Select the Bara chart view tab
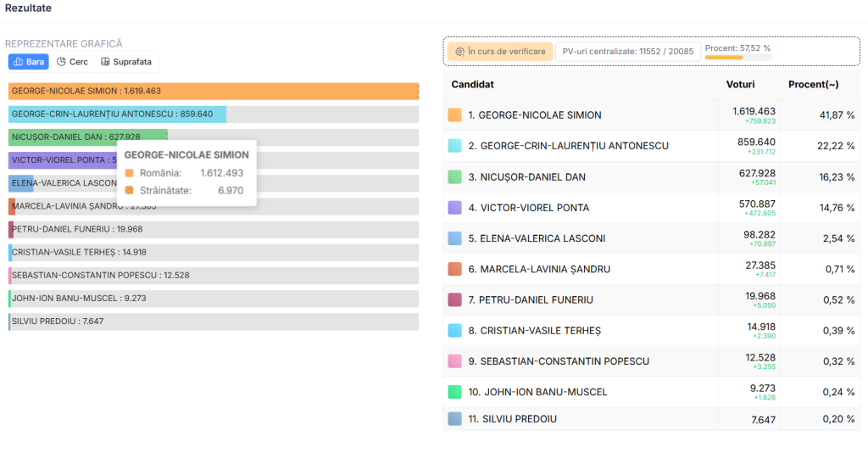This screenshot has height=453, width=868. (x=29, y=62)
